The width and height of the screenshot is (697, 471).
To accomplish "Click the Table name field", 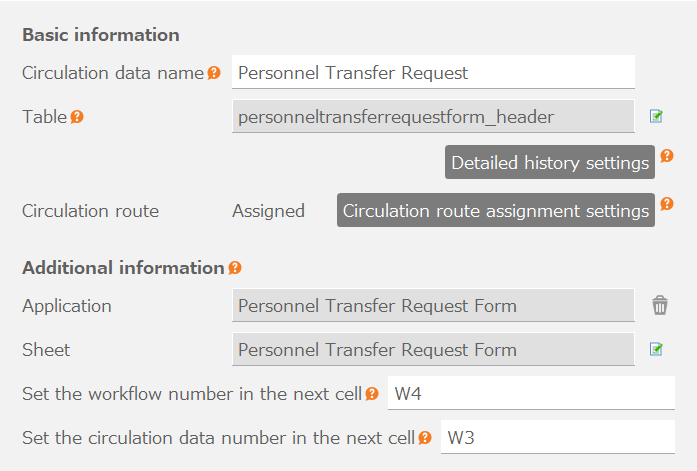I will [x=433, y=117].
